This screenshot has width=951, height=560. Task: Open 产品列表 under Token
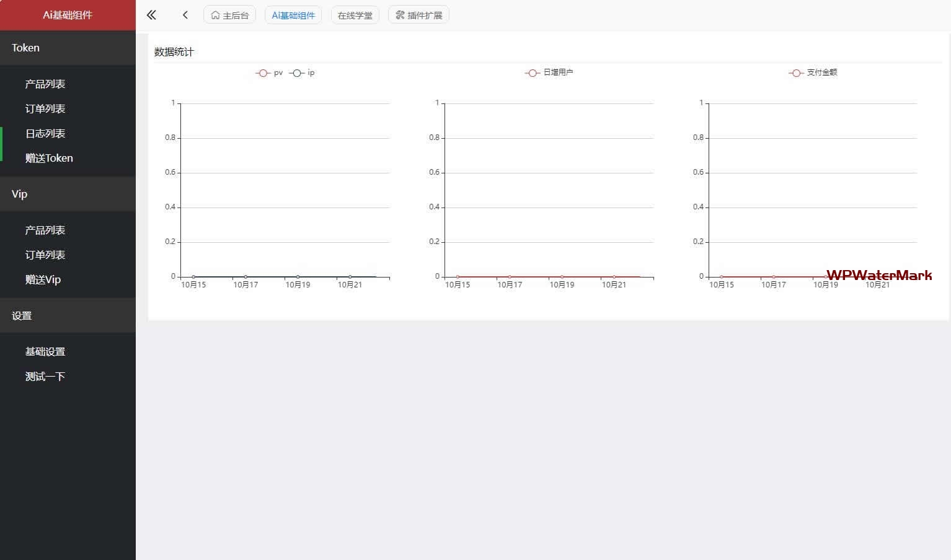(x=45, y=84)
